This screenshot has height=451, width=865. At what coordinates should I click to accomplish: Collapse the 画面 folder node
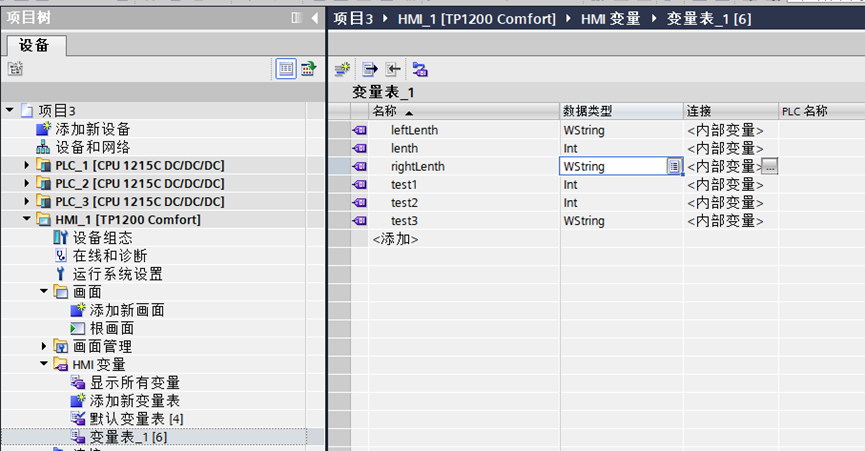[44, 291]
